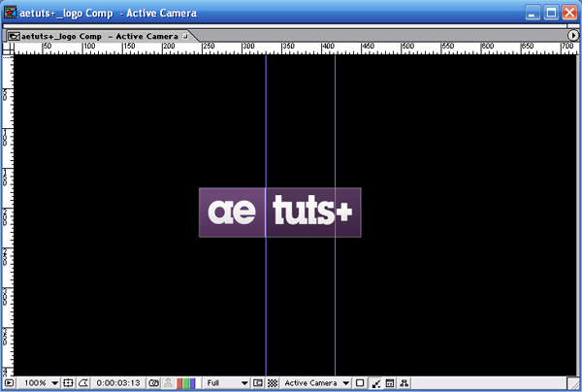Click the Always Preview This View icon
Image resolution: width=582 pixels, height=392 pixels.
(9, 383)
